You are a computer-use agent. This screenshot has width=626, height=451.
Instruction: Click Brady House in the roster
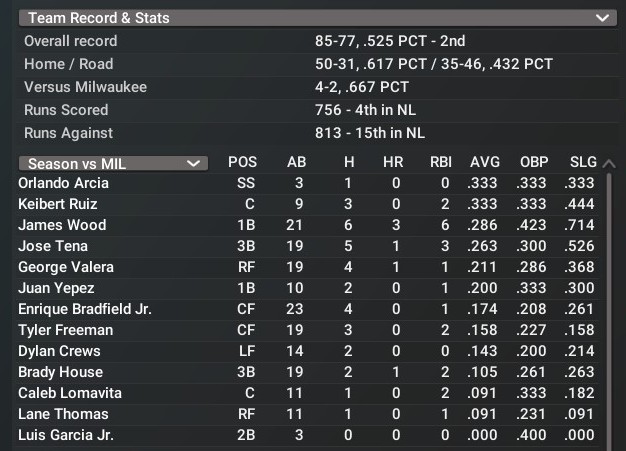[60, 372]
